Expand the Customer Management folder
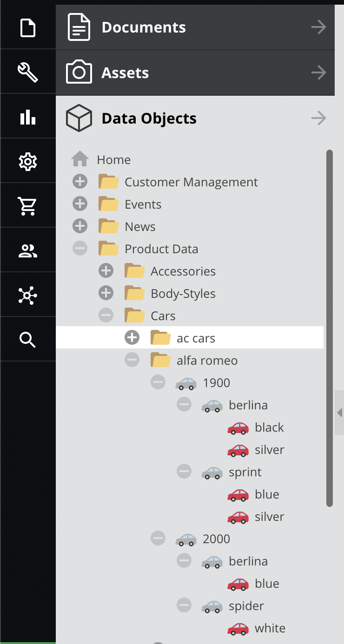Screen dimensions: 344x644 (80, 182)
